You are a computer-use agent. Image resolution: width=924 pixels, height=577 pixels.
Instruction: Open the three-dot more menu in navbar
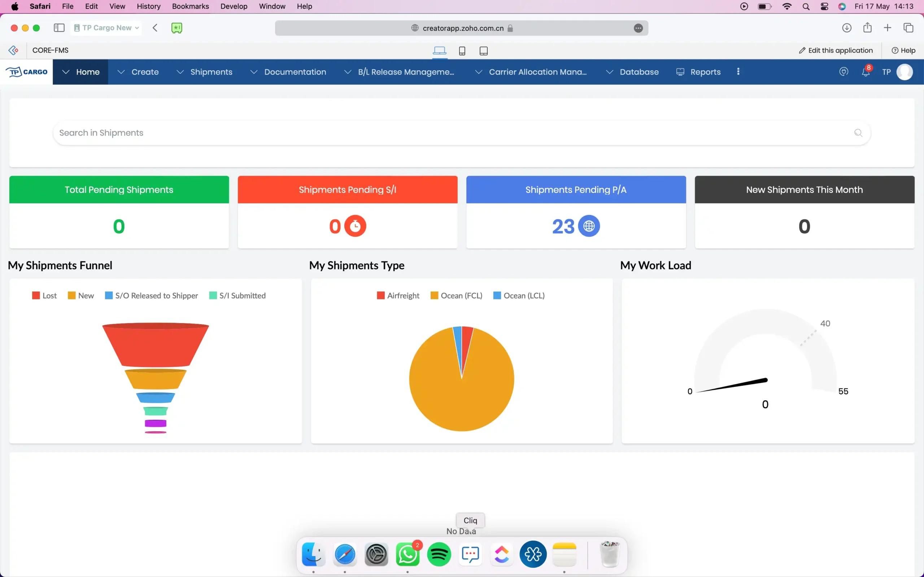click(738, 72)
